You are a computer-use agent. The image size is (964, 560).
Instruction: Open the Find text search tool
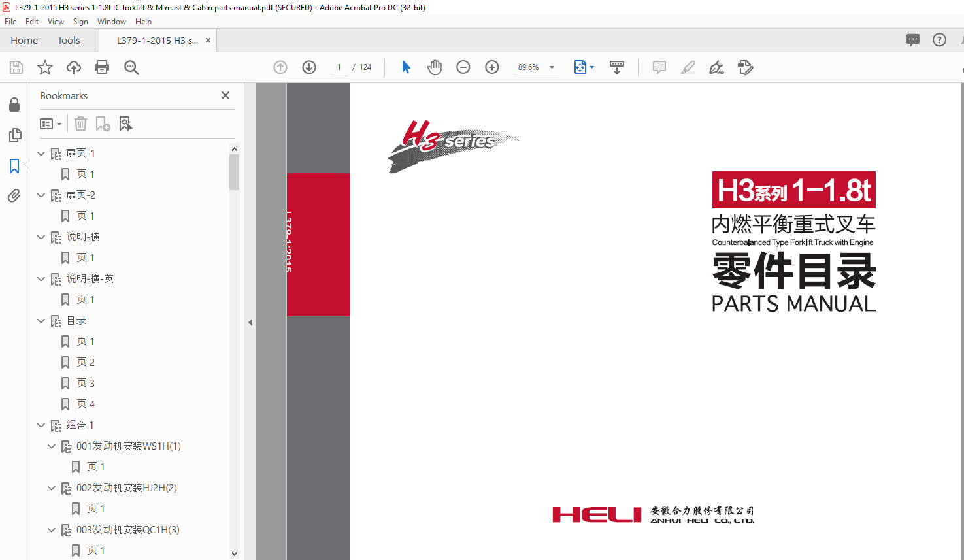point(131,67)
